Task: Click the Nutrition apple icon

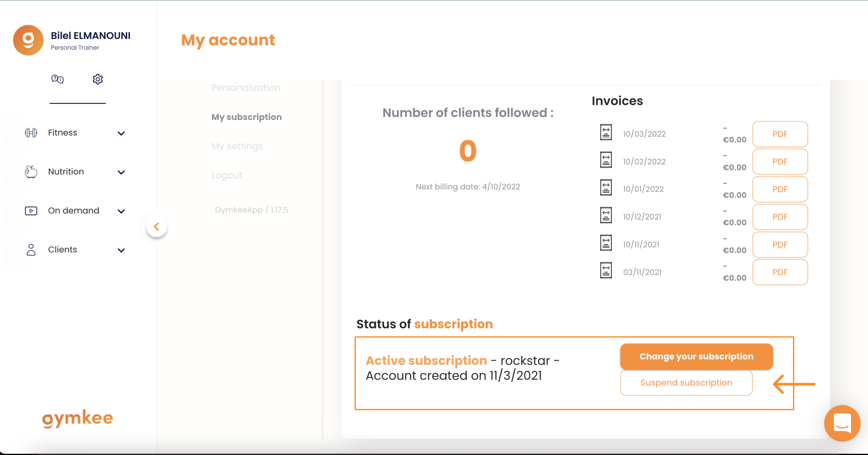Action: [x=31, y=172]
